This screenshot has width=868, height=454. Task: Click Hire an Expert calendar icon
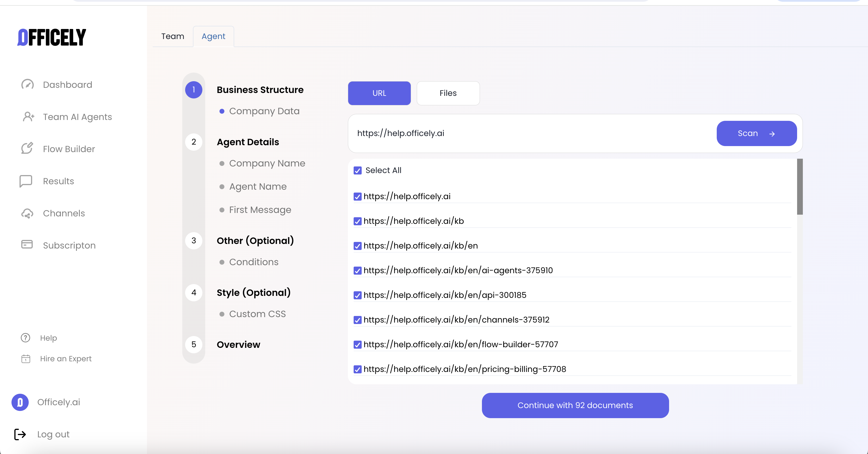pyautogui.click(x=26, y=359)
